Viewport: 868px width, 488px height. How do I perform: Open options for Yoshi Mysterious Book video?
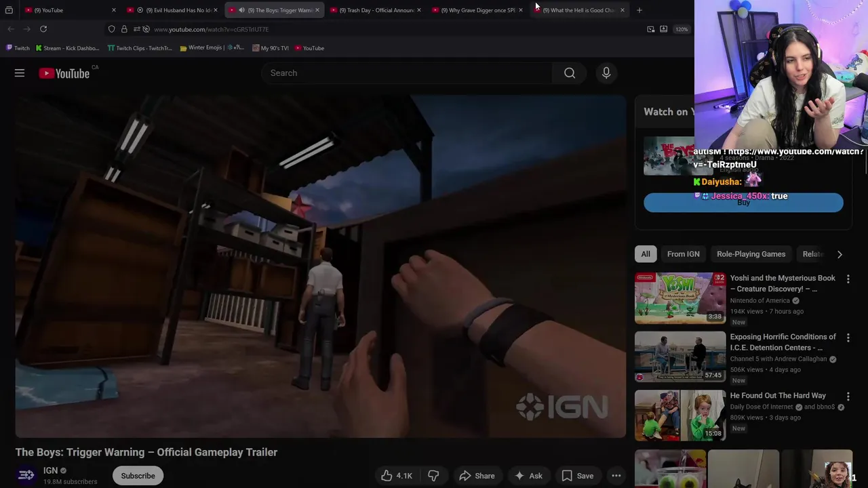(x=848, y=279)
